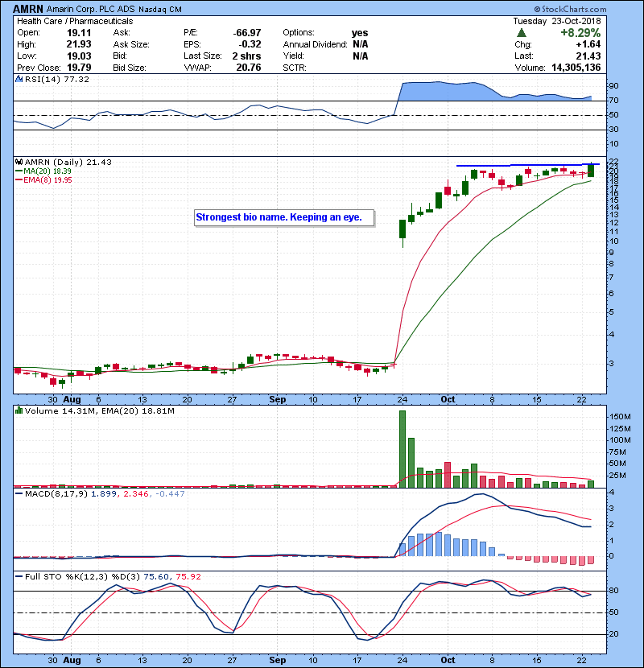This screenshot has width=644, height=668.
Task: Select the Prev Close value 19.79
Action: [79, 68]
